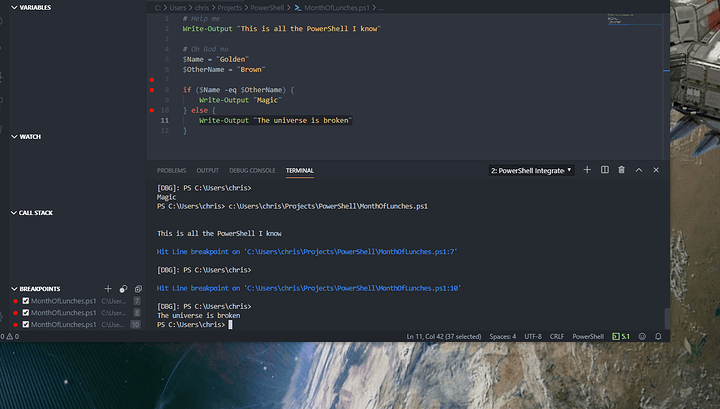Click terminal prompt input after PS C:\Users\chris>
This screenshot has height=409, width=720.
tap(231, 325)
